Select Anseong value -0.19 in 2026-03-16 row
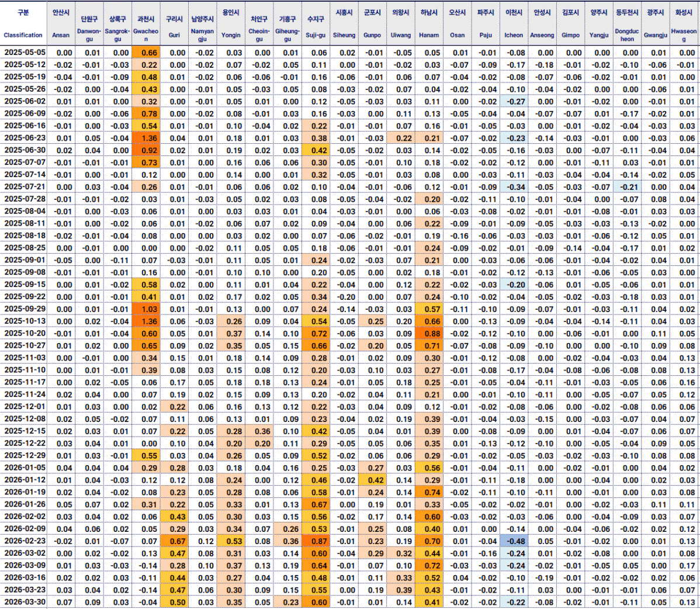 click(542, 578)
